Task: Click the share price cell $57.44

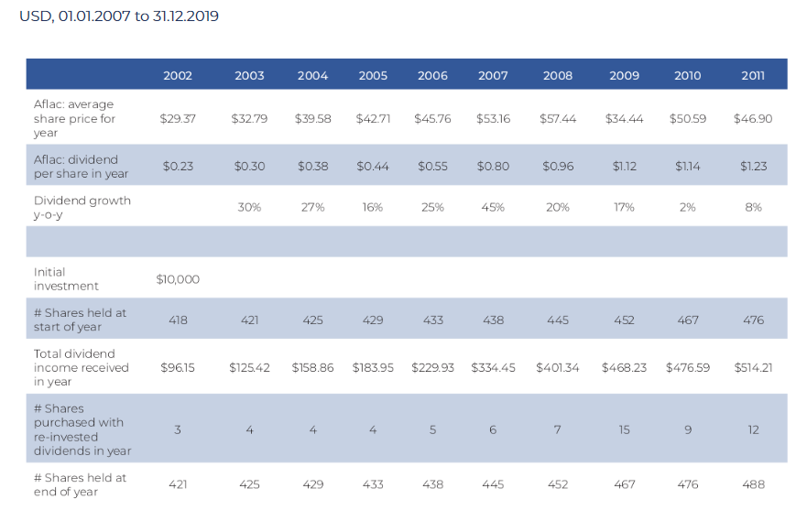Action: pyautogui.click(x=558, y=119)
